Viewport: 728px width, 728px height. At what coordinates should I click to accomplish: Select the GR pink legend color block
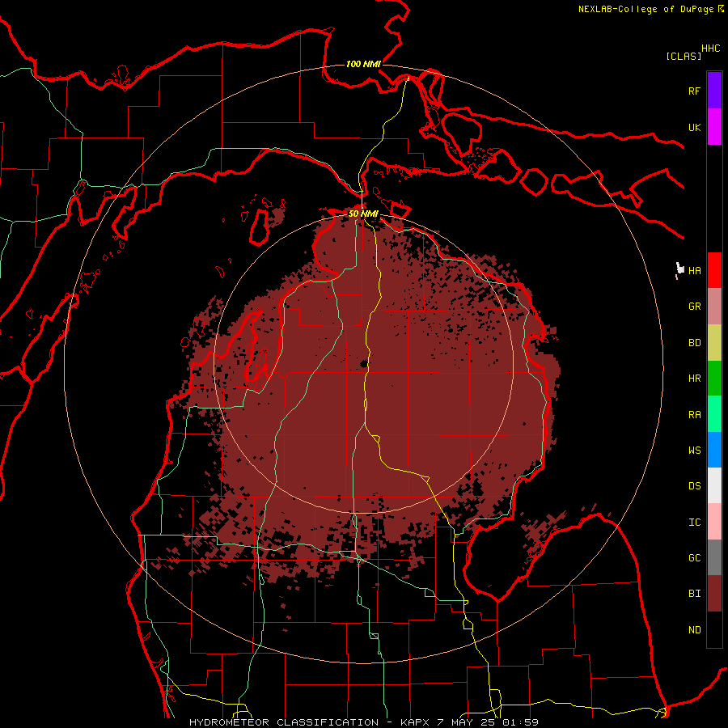pos(714,307)
